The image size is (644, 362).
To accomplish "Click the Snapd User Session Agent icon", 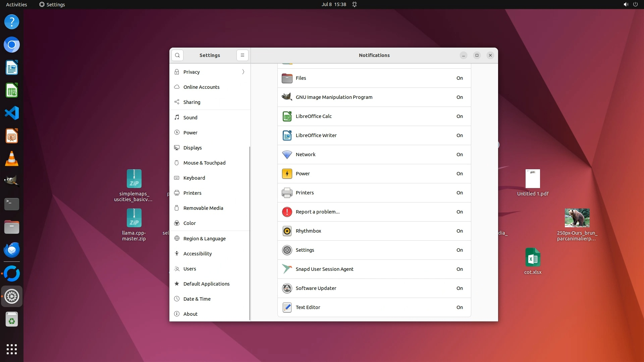I will click(287, 269).
